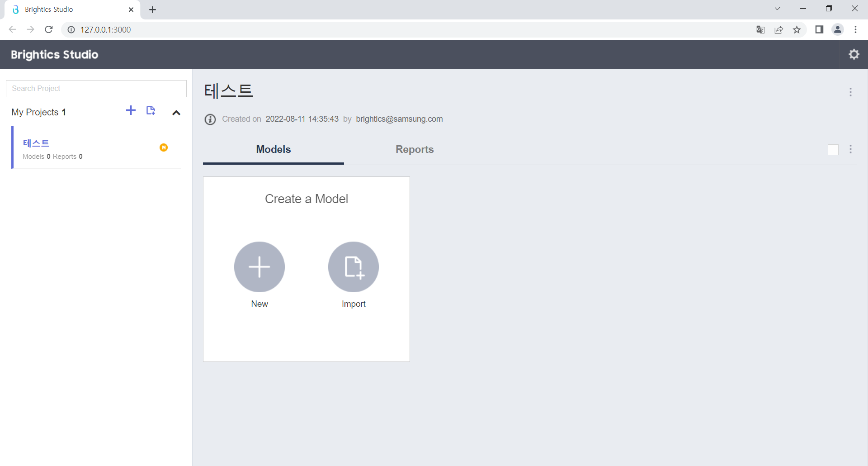
Task: Click the Search Project field
Action: click(x=96, y=89)
